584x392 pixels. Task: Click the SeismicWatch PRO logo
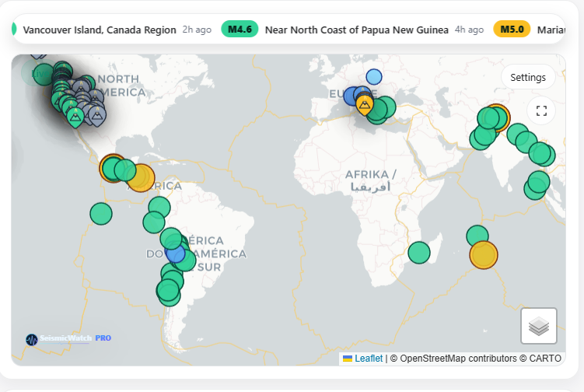68,339
